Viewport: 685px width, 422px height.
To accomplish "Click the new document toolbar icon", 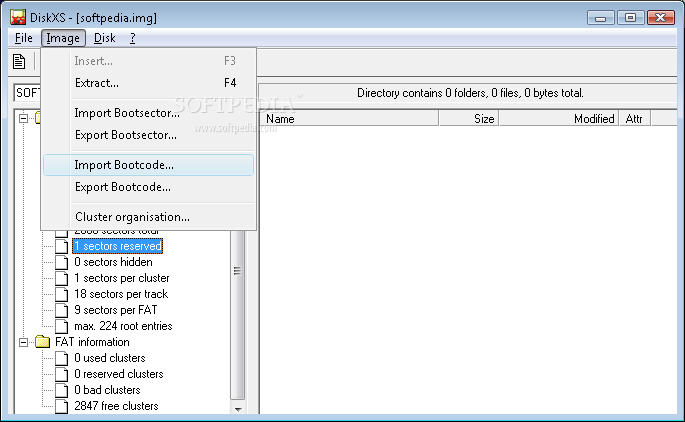I will coord(19,61).
